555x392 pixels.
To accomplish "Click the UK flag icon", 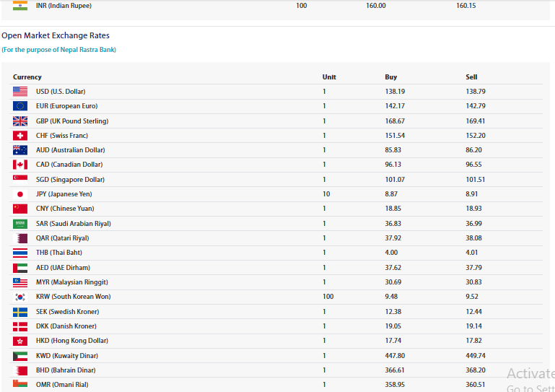I will pos(20,121).
